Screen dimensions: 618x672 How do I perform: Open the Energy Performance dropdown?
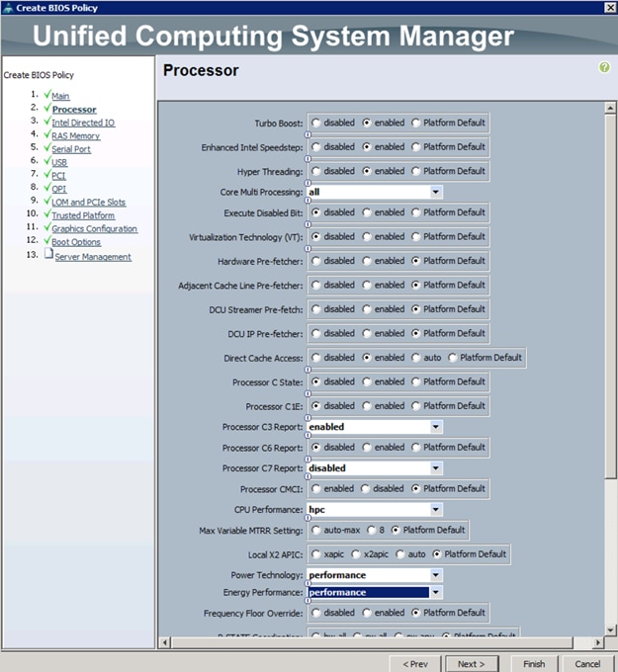[436, 592]
